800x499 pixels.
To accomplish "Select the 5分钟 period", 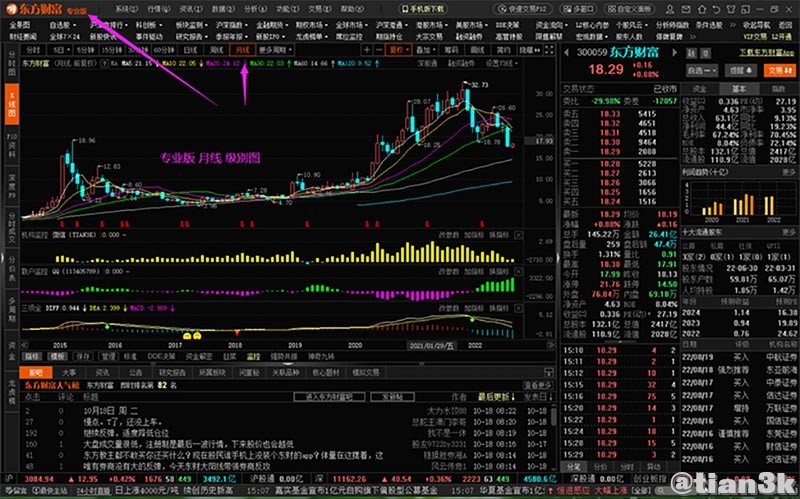I will pyautogui.click(x=85, y=50).
